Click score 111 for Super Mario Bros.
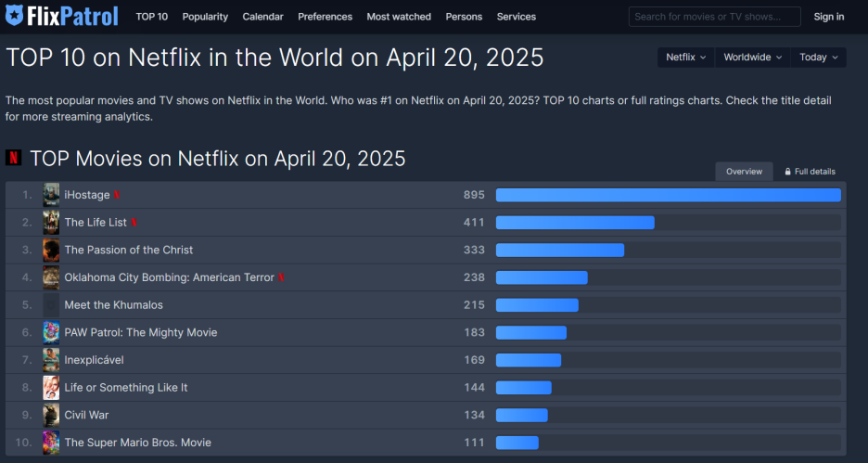Screen dimensions: 868x463 point(475,443)
